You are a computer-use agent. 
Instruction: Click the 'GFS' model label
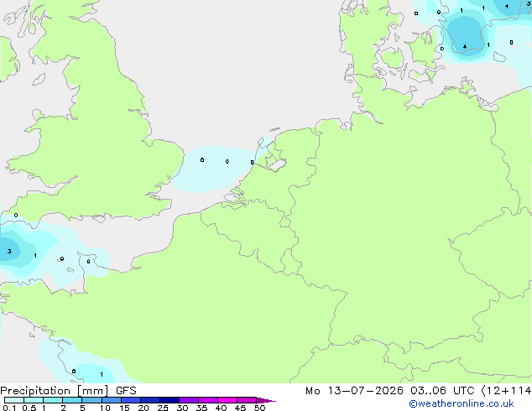(126, 391)
